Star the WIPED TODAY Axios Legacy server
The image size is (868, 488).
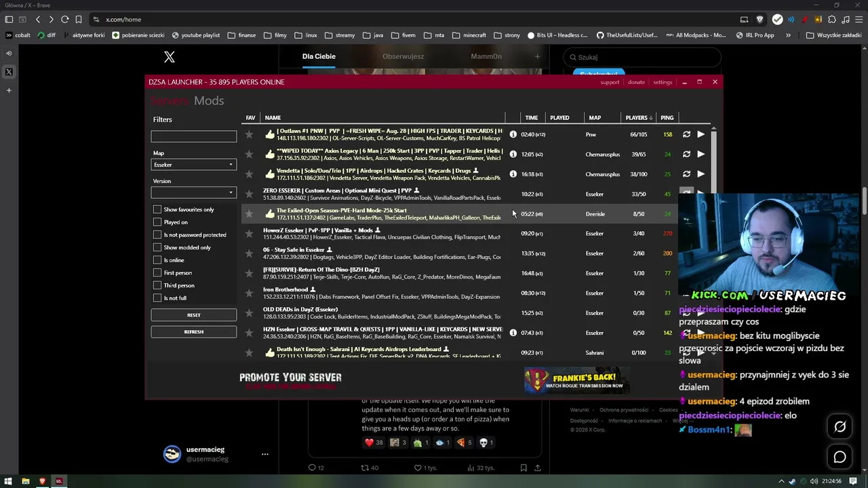250,154
